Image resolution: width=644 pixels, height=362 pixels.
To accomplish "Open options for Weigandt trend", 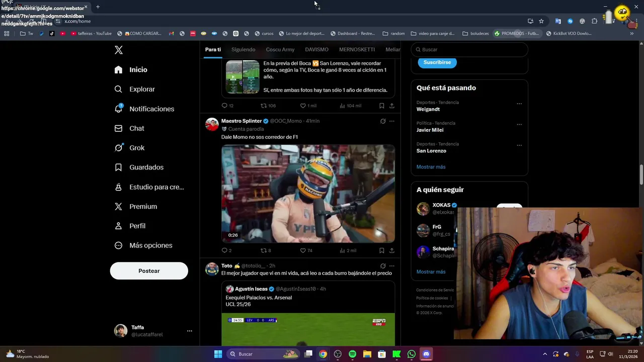I will (x=519, y=104).
